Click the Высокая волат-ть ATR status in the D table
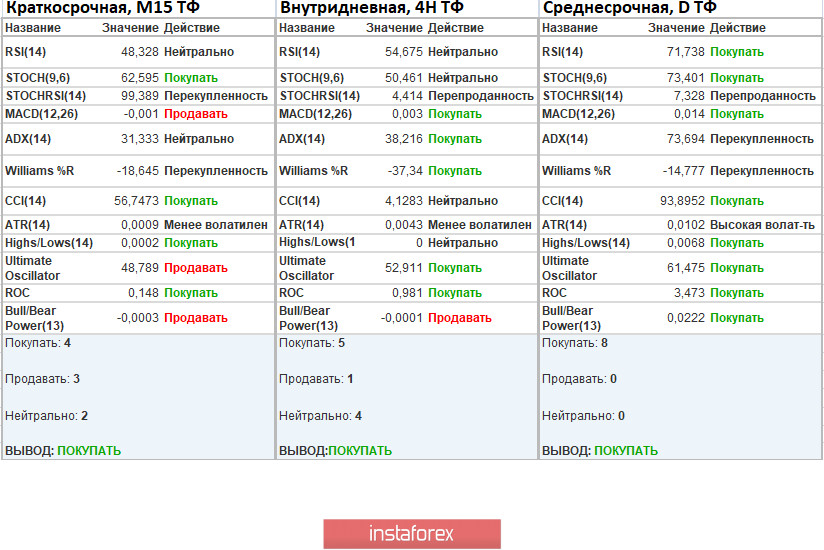824x550 pixels. [762, 225]
